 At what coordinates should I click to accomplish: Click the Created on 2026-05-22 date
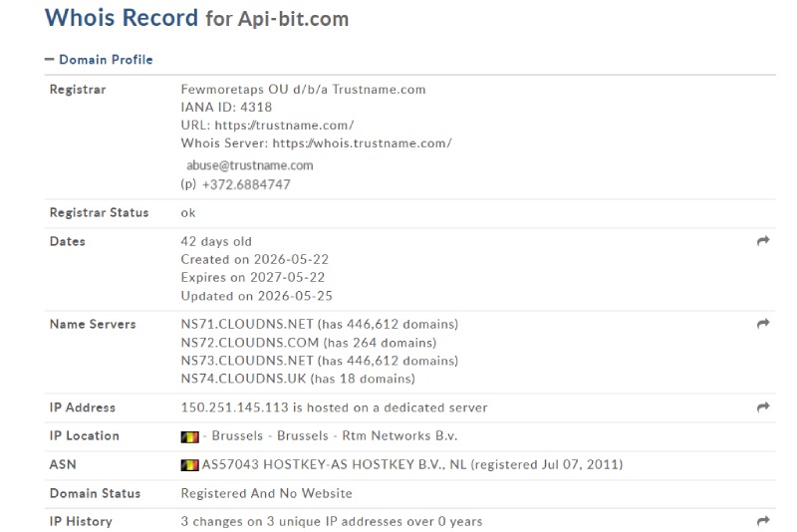tap(255, 260)
